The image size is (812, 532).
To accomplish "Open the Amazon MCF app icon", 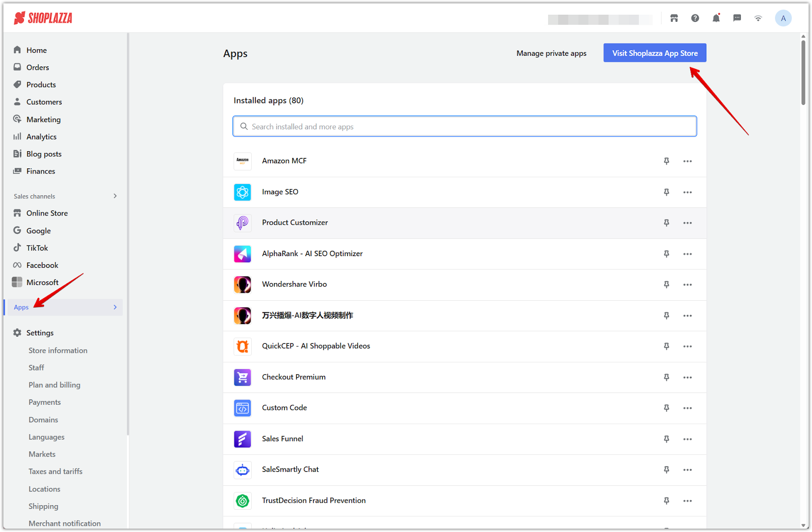I will tap(243, 161).
